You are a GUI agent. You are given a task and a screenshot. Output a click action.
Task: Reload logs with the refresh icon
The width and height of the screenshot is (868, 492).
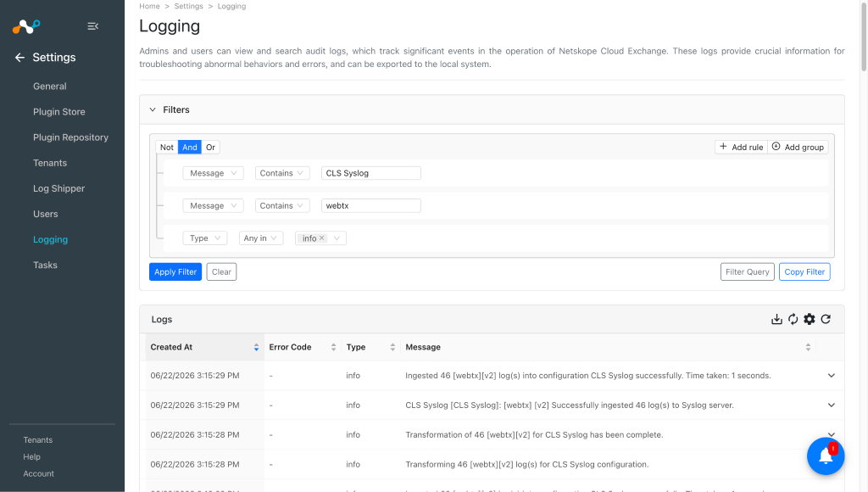(826, 319)
